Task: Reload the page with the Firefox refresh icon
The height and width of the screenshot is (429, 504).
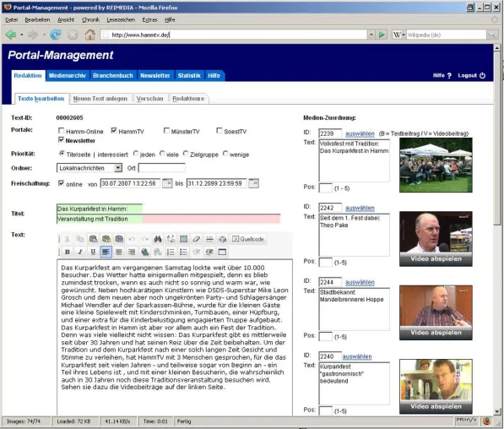Action: coord(56,35)
